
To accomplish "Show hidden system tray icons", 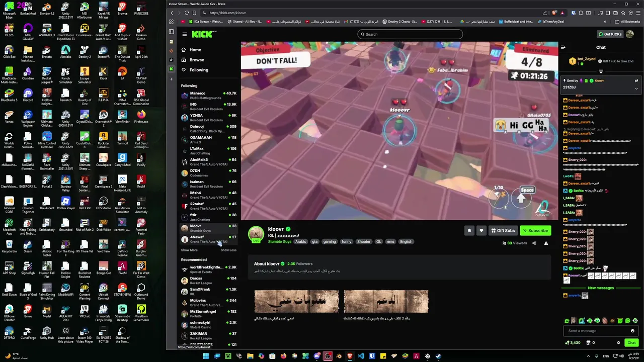I will (x=588, y=356).
